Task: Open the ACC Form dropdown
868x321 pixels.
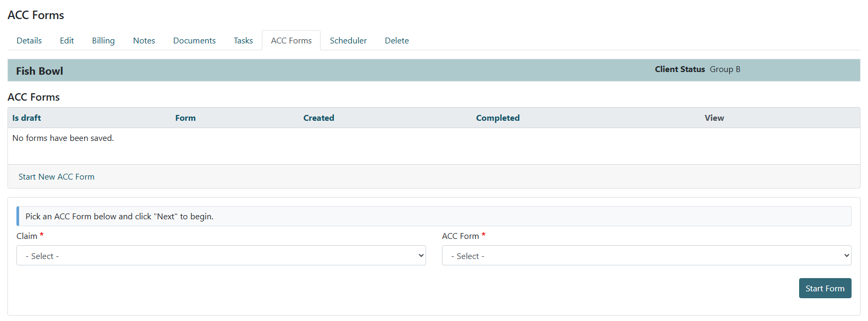Action: coord(646,255)
